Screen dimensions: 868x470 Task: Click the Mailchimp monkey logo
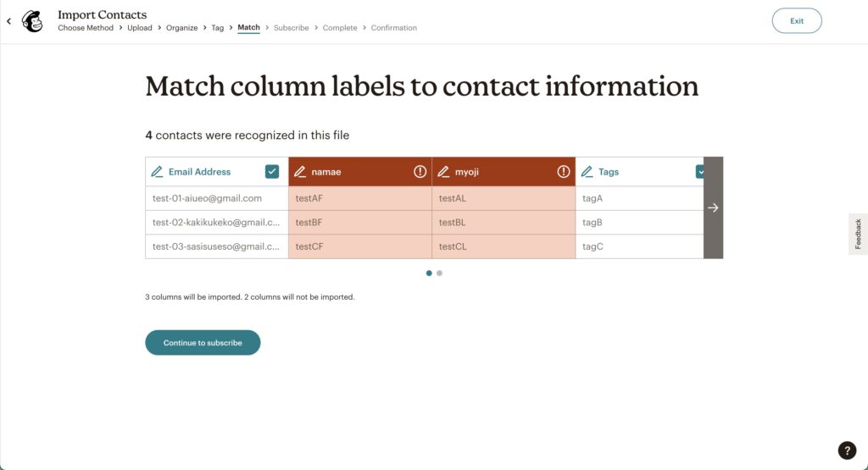[x=32, y=21]
